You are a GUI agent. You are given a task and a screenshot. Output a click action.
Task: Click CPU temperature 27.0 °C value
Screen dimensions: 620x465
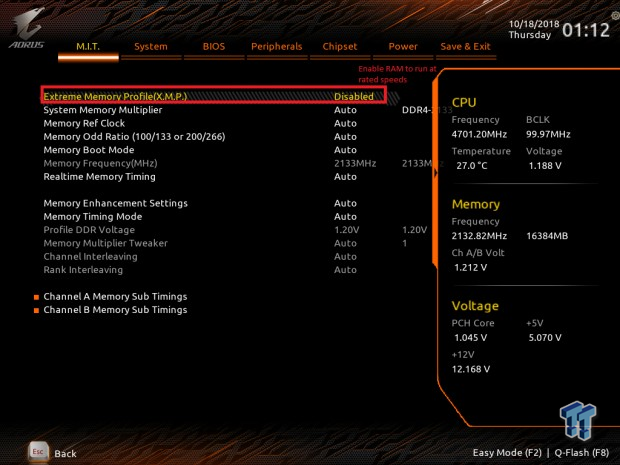coord(472,166)
